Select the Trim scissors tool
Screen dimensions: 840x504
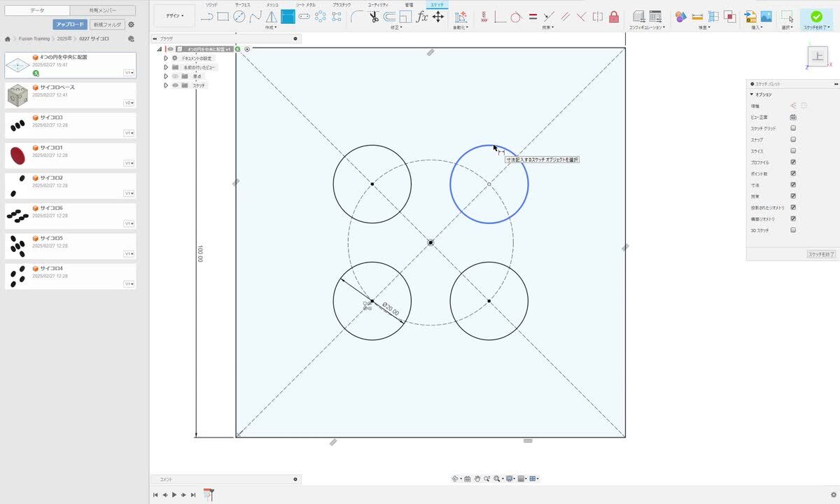tap(373, 17)
